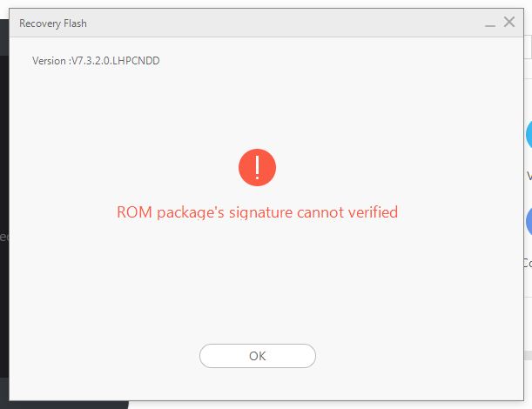
Task: Click the gray header strip at top left
Action: point(4,37)
